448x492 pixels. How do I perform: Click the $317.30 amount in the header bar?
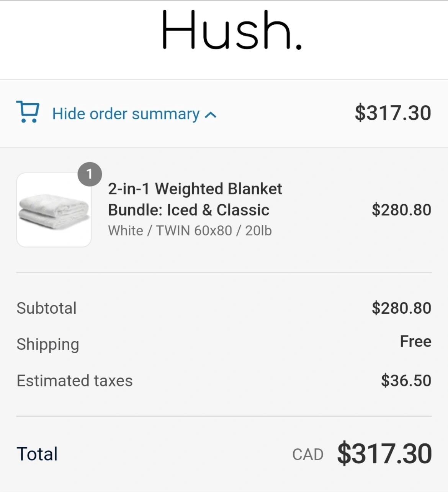tap(393, 113)
